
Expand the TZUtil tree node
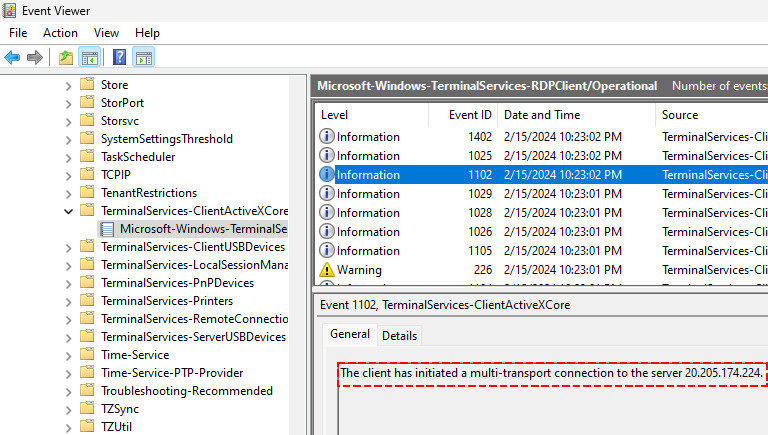pos(69,427)
